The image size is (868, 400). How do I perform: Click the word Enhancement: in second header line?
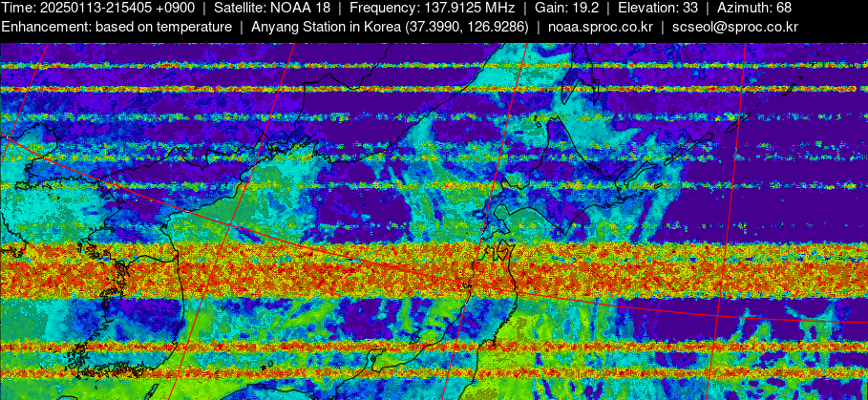pyautogui.click(x=45, y=27)
